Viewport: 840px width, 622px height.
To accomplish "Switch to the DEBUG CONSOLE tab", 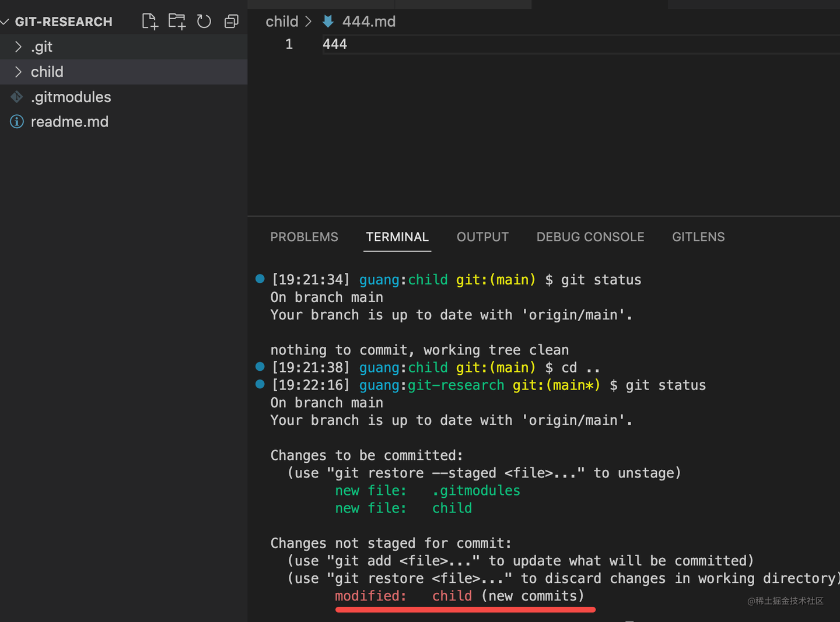I will click(590, 237).
